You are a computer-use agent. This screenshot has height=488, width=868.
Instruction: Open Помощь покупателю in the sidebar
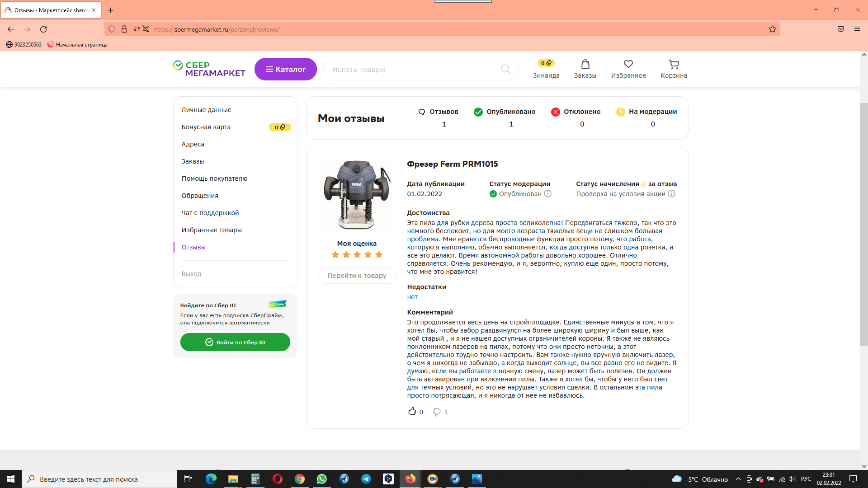pos(214,178)
